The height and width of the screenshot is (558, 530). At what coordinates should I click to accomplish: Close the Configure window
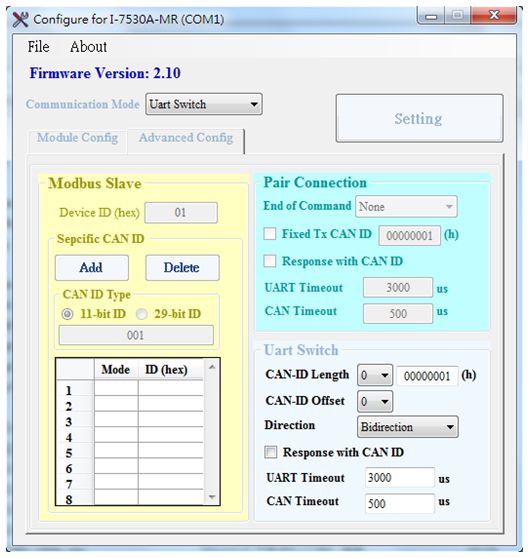494,16
